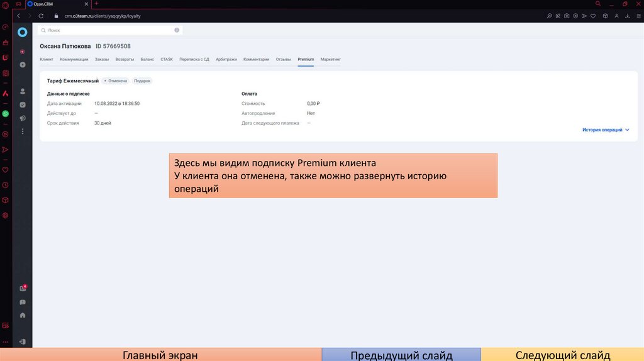Open the chat bubble icon in CRM sidebar
The height and width of the screenshot is (361, 644).
pyautogui.click(x=23, y=303)
